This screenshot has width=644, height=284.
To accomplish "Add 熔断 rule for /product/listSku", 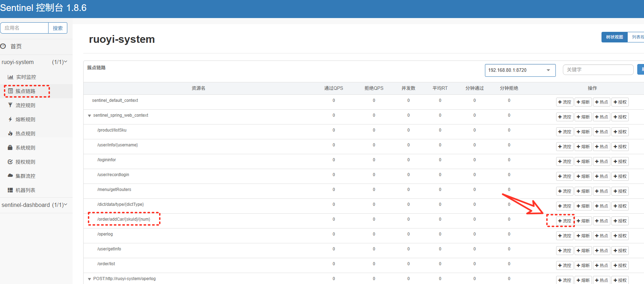I will point(583,132).
